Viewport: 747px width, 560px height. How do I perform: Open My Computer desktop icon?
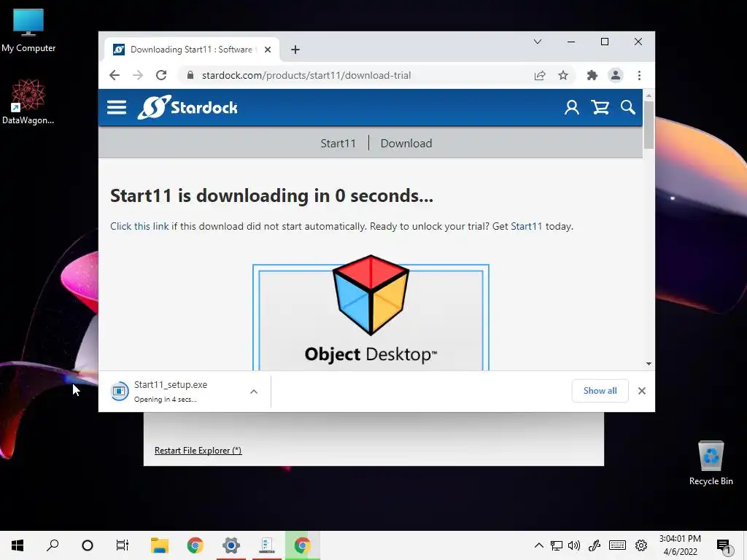(28, 31)
